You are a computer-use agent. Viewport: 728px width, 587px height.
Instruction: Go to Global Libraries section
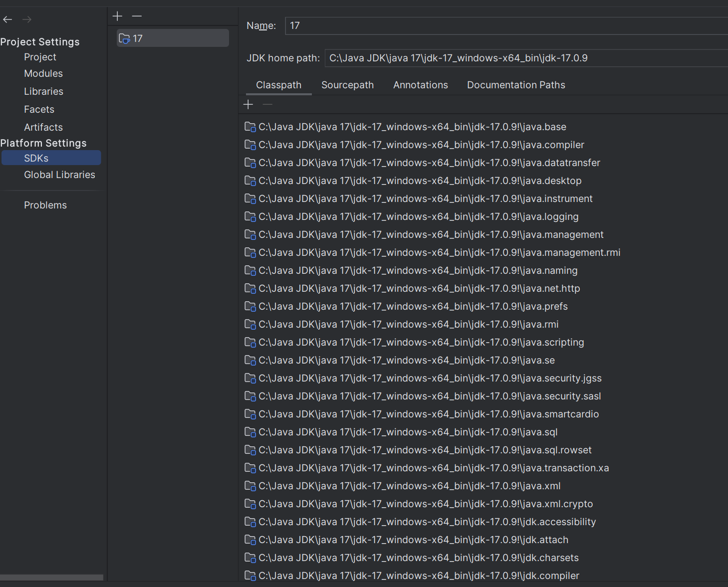[59, 175]
